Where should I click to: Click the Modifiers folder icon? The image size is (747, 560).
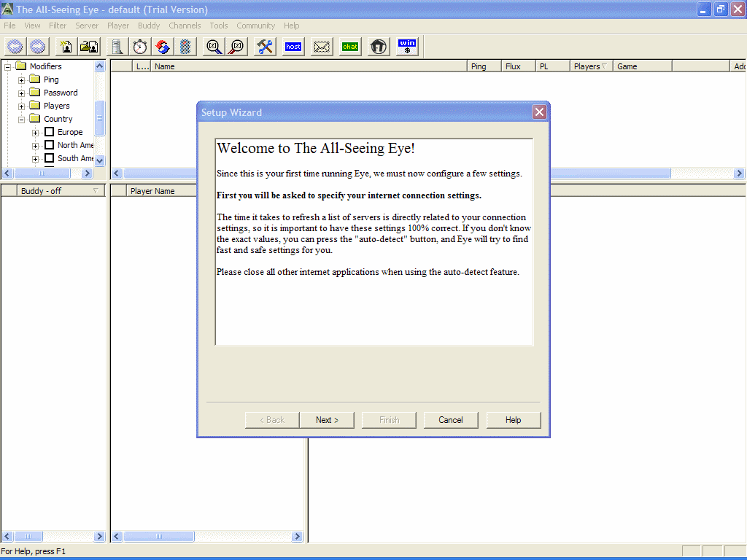[x=20, y=66]
